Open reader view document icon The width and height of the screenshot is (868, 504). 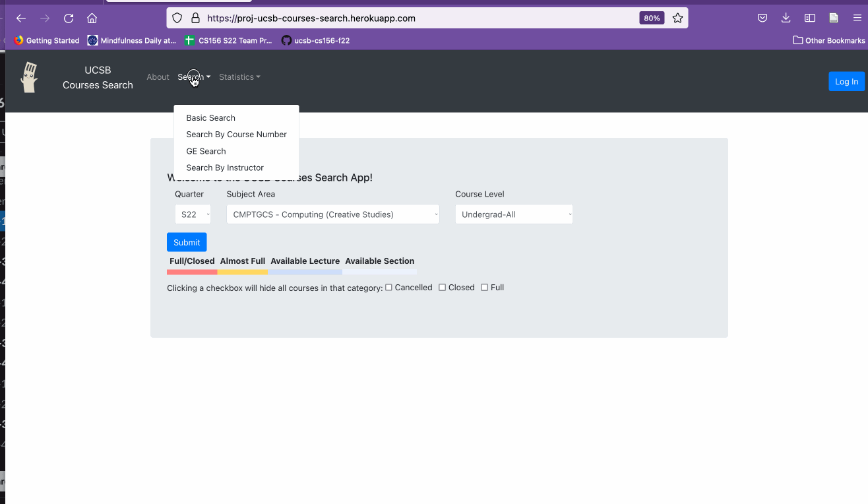[833, 18]
